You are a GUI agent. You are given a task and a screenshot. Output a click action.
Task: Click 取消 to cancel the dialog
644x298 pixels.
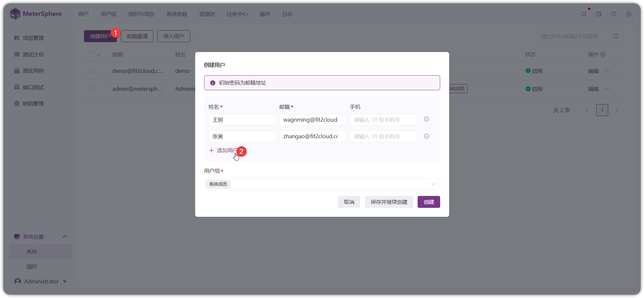(x=349, y=202)
